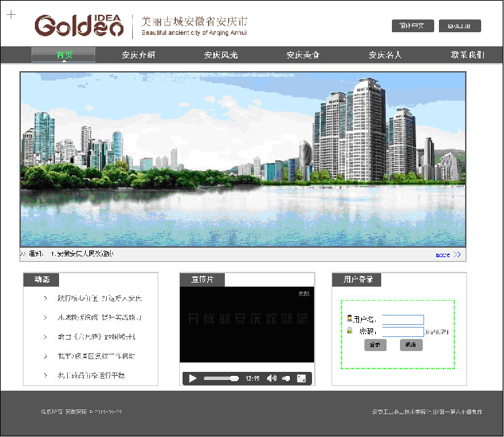Expand the third news item arrow
The height and width of the screenshot is (437, 504).
coord(45,336)
